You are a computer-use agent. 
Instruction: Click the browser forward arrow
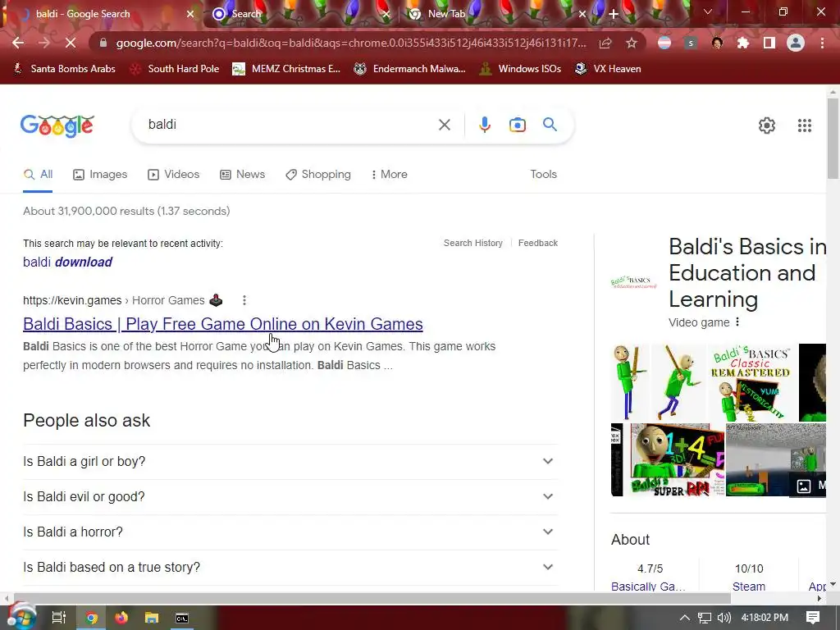[x=44, y=43]
